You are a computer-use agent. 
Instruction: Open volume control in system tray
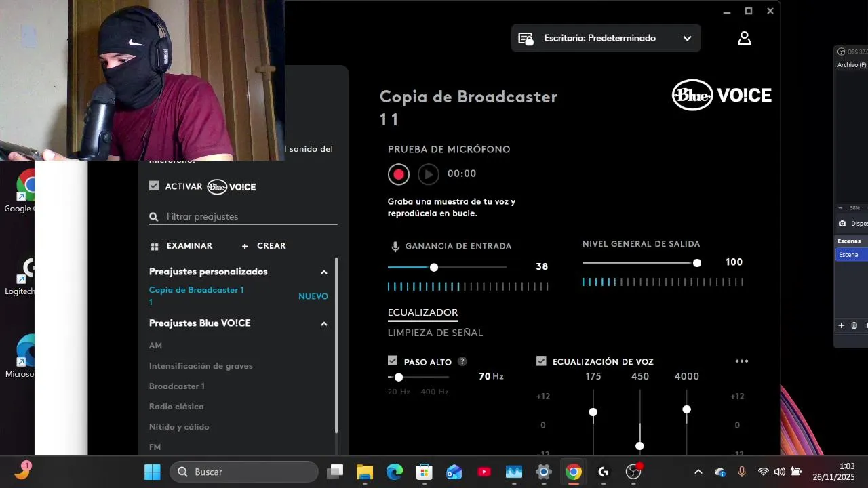tap(780, 472)
